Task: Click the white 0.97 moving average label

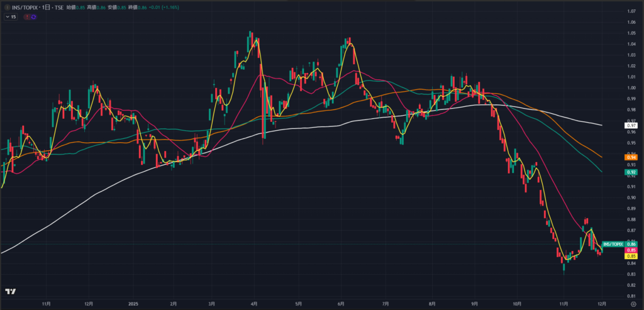Action: (x=632, y=126)
